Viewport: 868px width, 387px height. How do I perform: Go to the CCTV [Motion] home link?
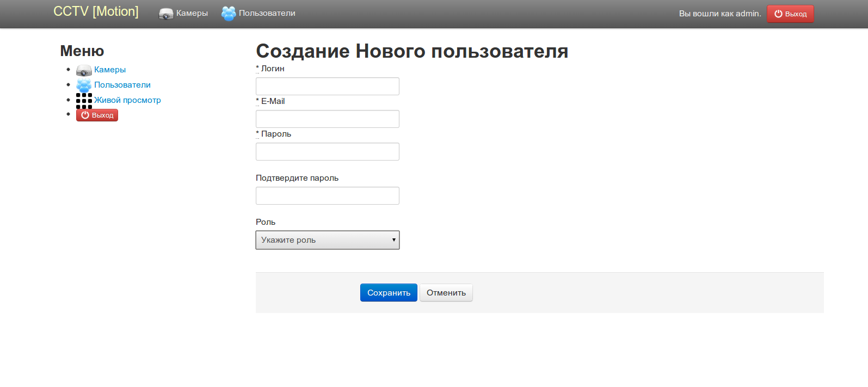tap(96, 11)
